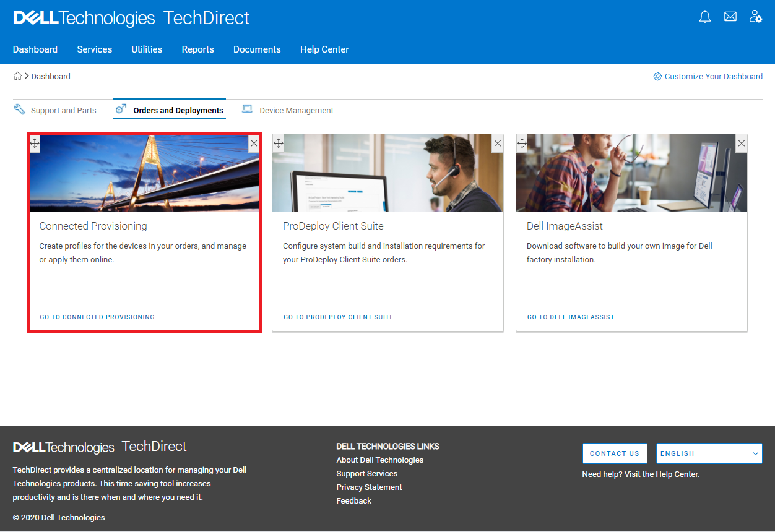Click the bridge image on Connected Provisioning card
This screenshot has width=775, height=532.
[x=145, y=174]
